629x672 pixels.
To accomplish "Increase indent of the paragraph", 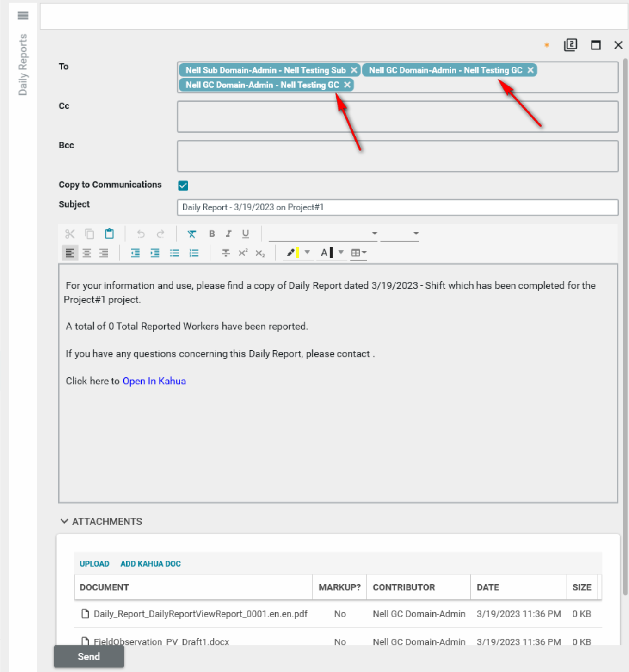I will point(155,253).
